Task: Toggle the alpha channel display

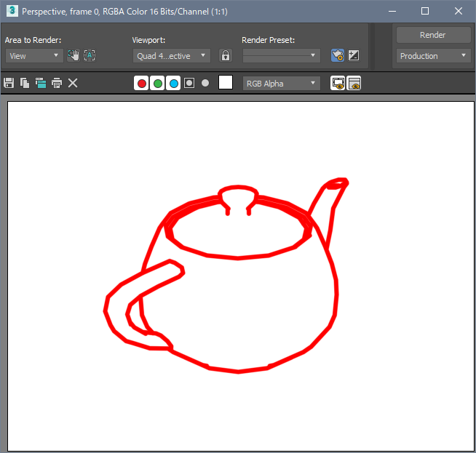Action: point(189,83)
